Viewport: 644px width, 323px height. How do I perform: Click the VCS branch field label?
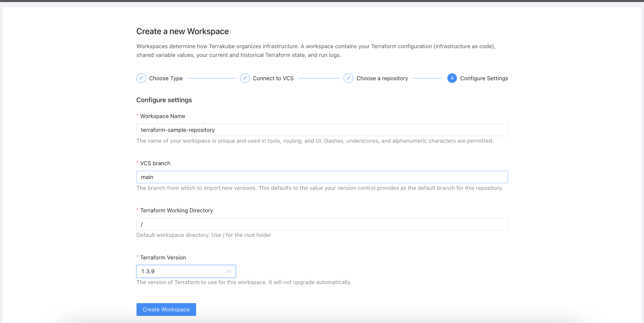155,163
